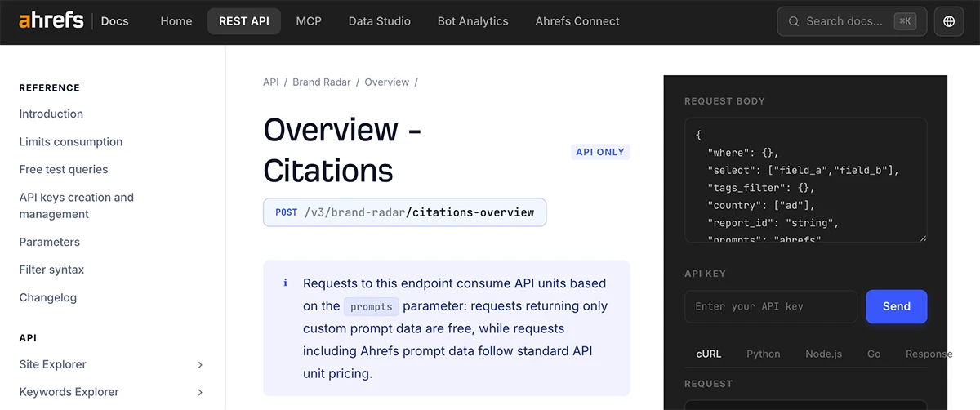Click the info icon in the notice box
The height and width of the screenshot is (410, 980).
click(x=285, y=283)
